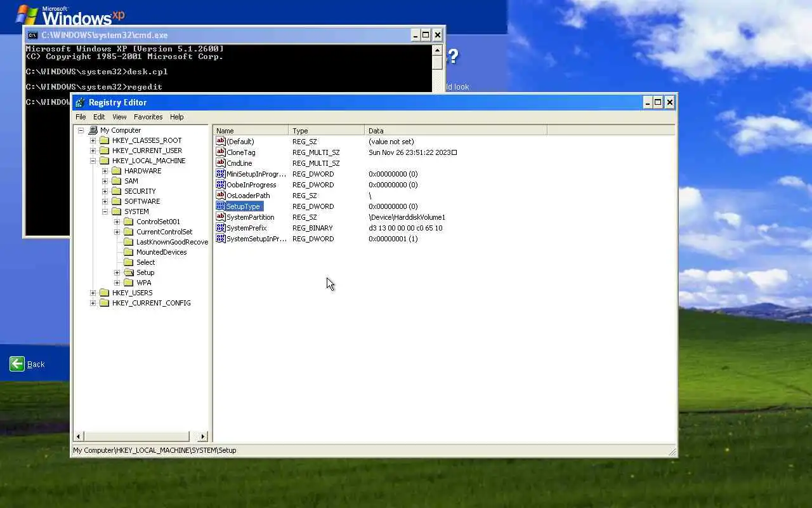Click the CloneTag value icon
Viewport: 812px width, 508px height.
pyautogui.click(x=221, y=152)
